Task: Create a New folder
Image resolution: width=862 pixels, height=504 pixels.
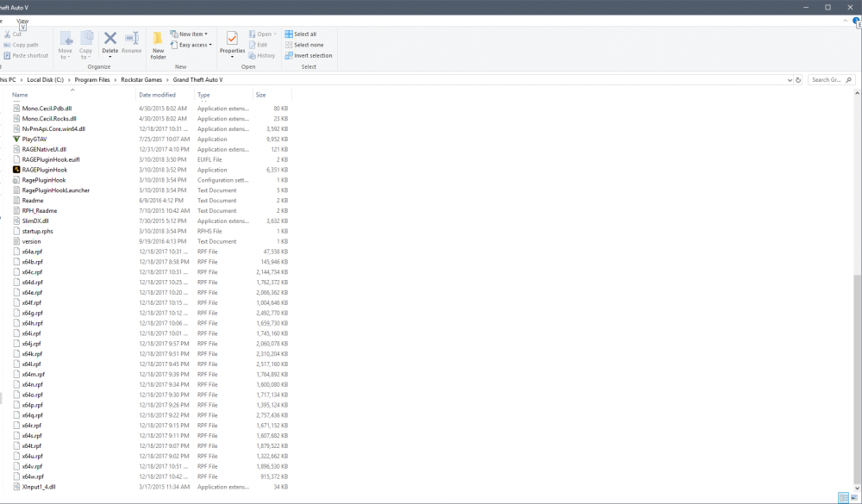Action: tap(158, 45)
